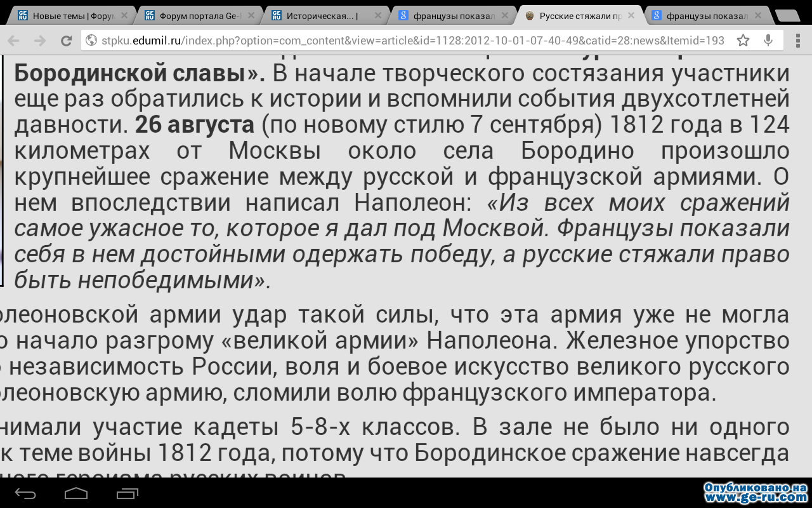812x508 pixels.
Task: Switch to the "Новые темы | Форум" tab
Action: (x=67, y=16)
